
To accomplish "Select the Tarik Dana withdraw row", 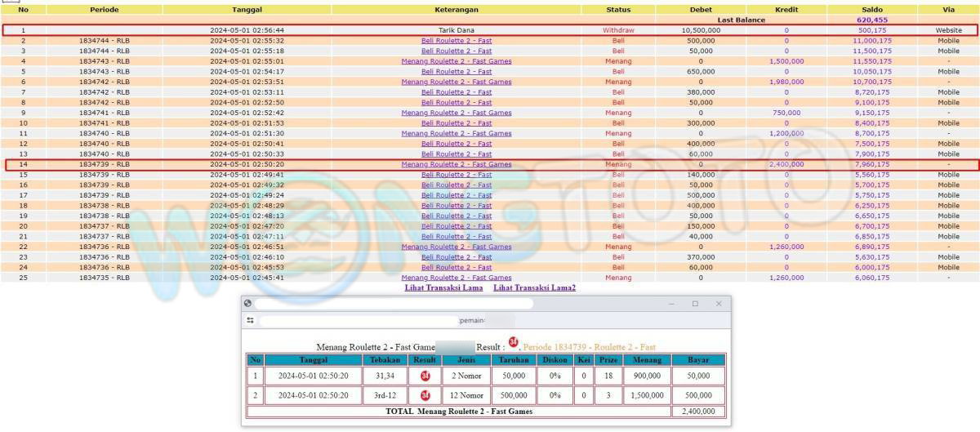I will pos(457,30).
